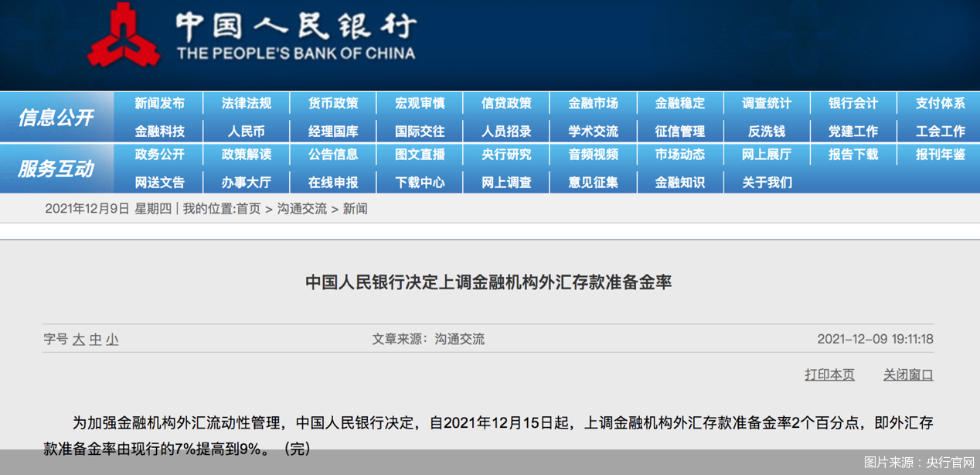The width and height of the screenshot is (980, 475).
Task: Open 信贷政策 navigation link
Action: [506, 104]
